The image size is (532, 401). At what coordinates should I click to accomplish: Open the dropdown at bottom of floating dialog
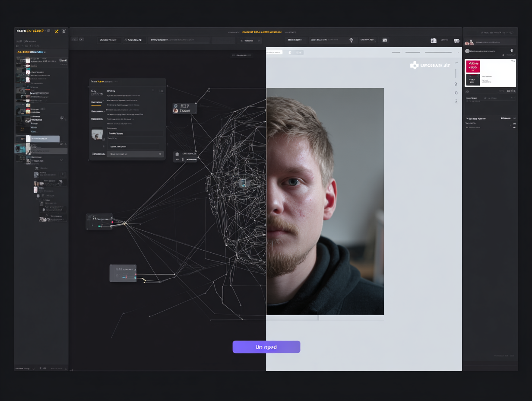pos(135,154)
